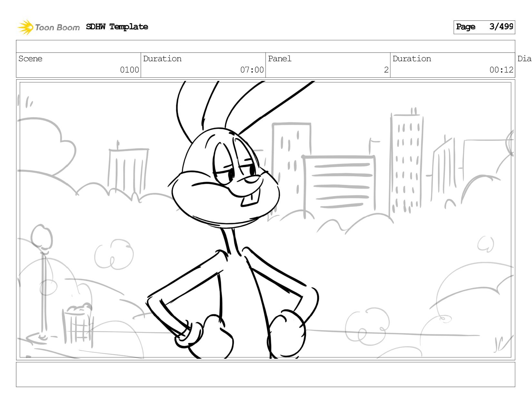
Task: Select the 'SDHW Template' title text
Action: [x=117, y=27]
